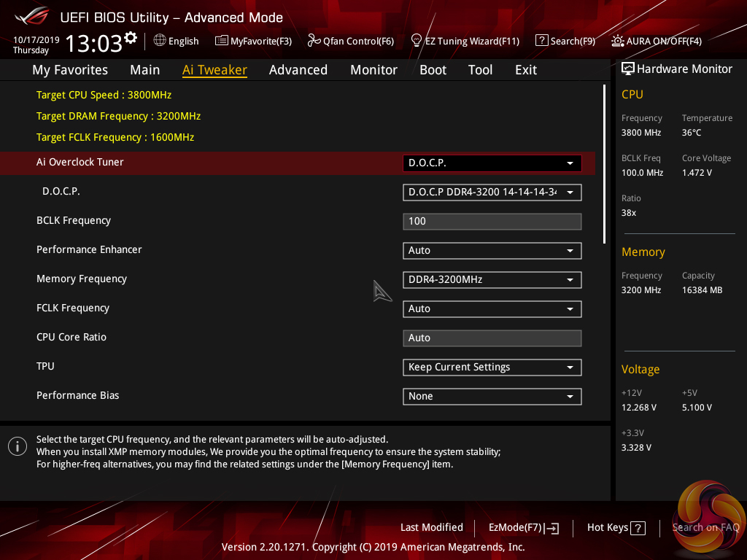Click the +3.3V 3.328 V reading
This screenshot has width=747, height=560.
(x=636, y=448)
